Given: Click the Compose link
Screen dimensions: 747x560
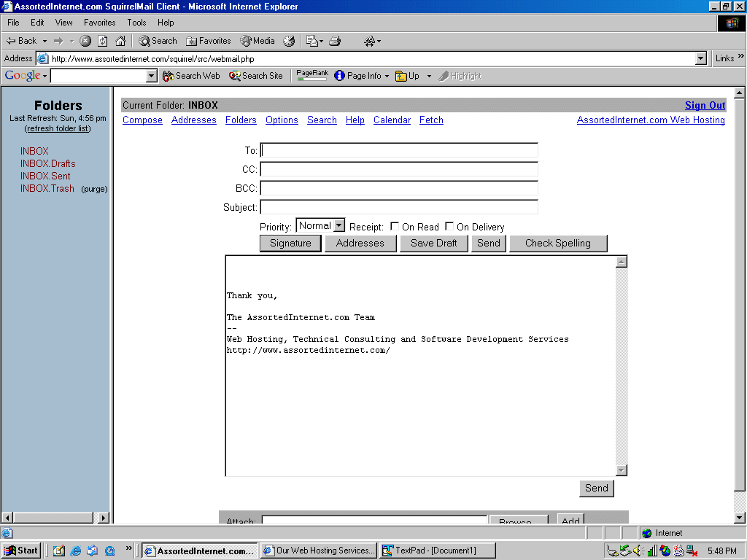Looking at the screenshot, I should click(x=142, y=120).
